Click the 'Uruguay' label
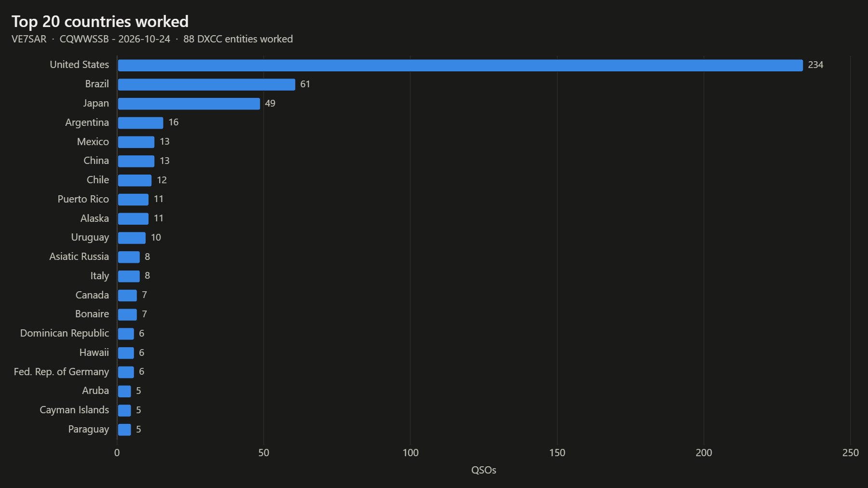Screen dimensions: 868x488 pos(90,237)
